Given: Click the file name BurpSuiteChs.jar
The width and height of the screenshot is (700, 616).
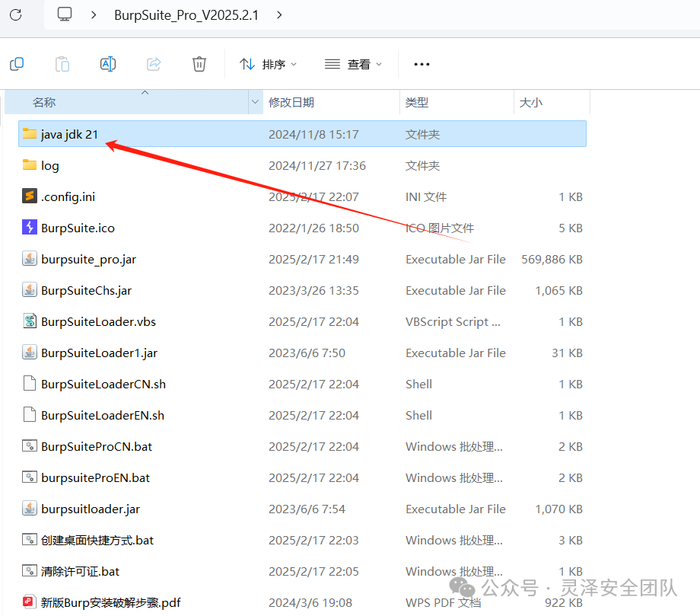Looking at the screenshot, I should pyautogui.click(x=86, y=291).
